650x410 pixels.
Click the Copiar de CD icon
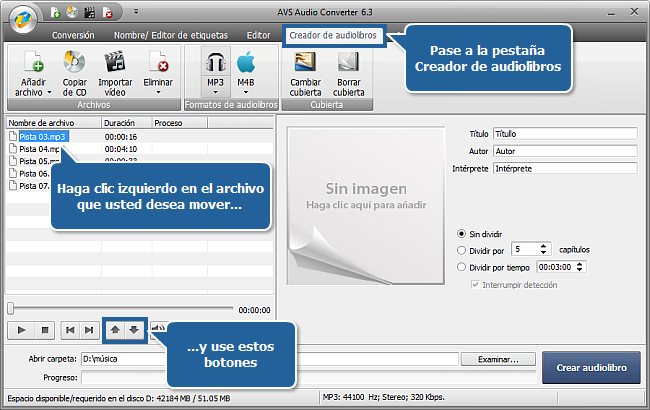(x=73, y=63)
